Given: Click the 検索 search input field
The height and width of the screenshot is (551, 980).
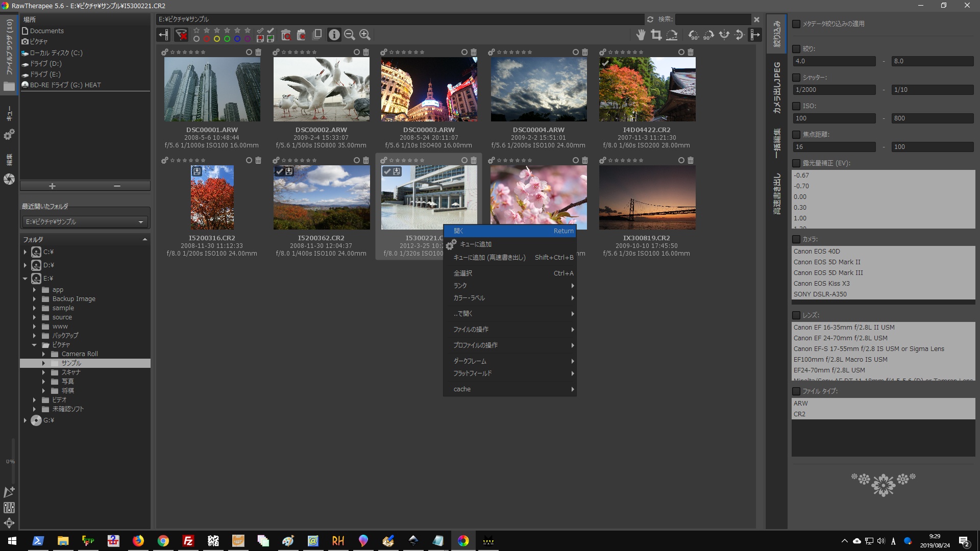Looking at the screenshot, I should [713, 19].
